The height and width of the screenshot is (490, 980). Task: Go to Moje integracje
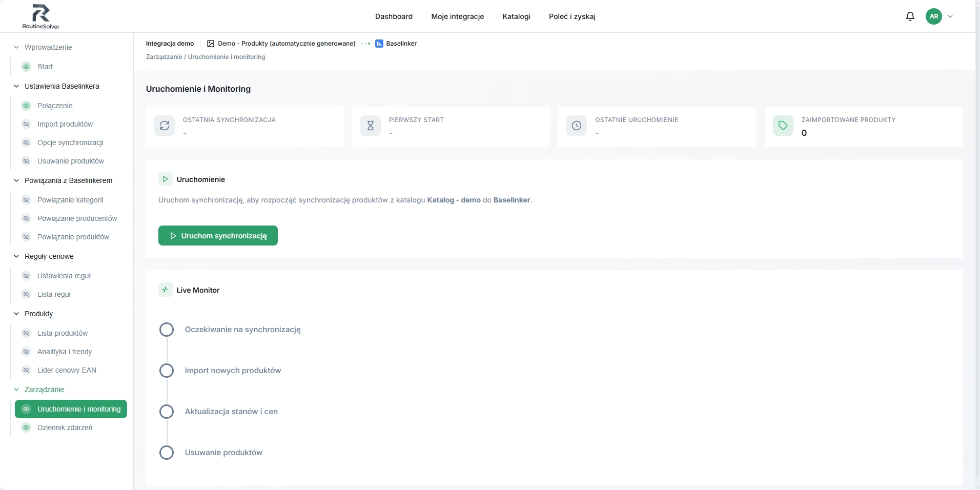coord(458,16)
